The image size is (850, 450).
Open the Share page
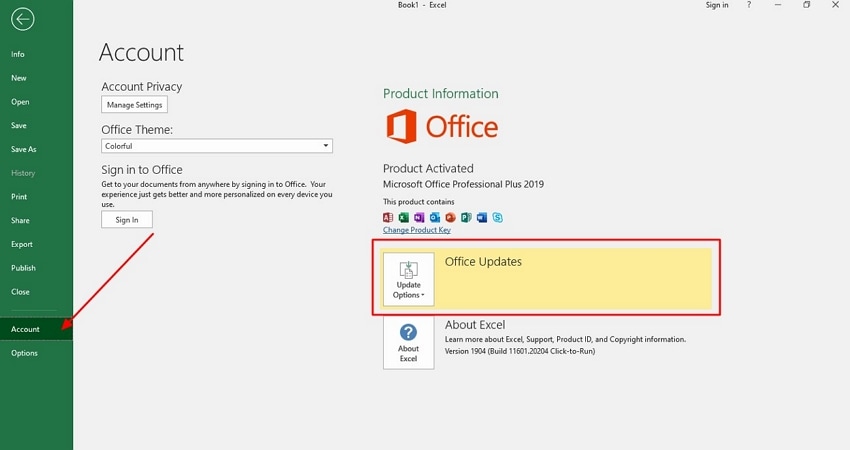(20, 221)
